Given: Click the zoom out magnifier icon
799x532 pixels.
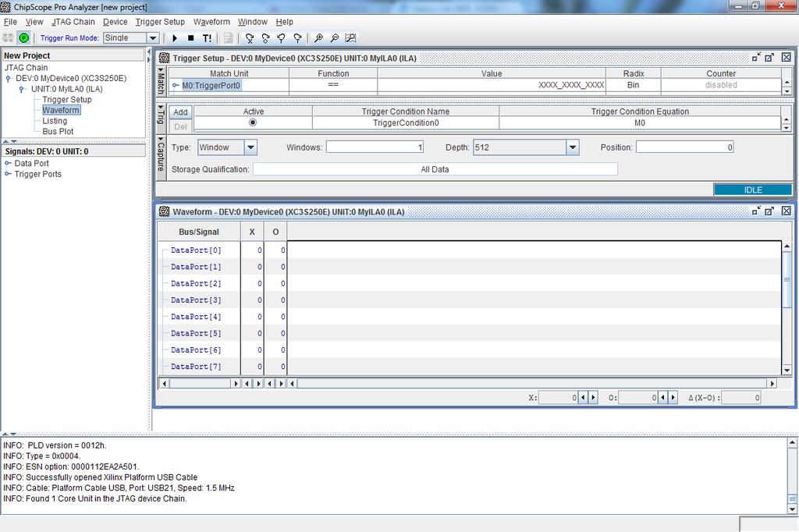Looking at the screenshot, I should coord(334,37).
